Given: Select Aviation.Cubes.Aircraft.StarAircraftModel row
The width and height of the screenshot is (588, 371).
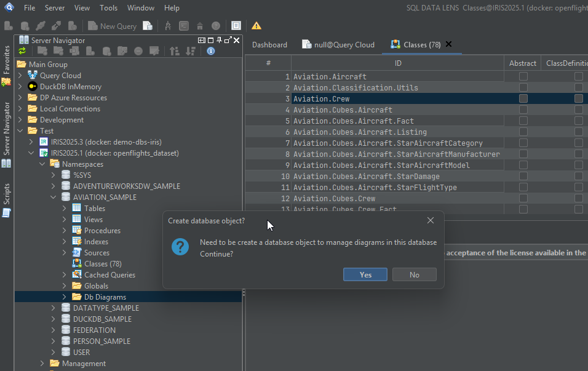Looking at the screenshot, I should 381,165.
